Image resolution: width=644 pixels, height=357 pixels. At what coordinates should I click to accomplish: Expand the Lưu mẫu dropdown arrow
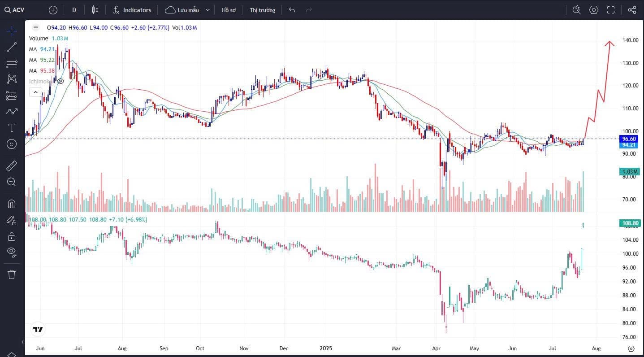click(207, 10)
